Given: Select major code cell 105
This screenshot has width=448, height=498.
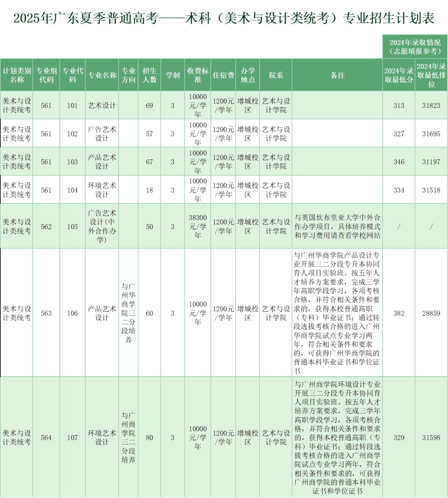Looking at the screenshot, I should (x=73, y=227).
